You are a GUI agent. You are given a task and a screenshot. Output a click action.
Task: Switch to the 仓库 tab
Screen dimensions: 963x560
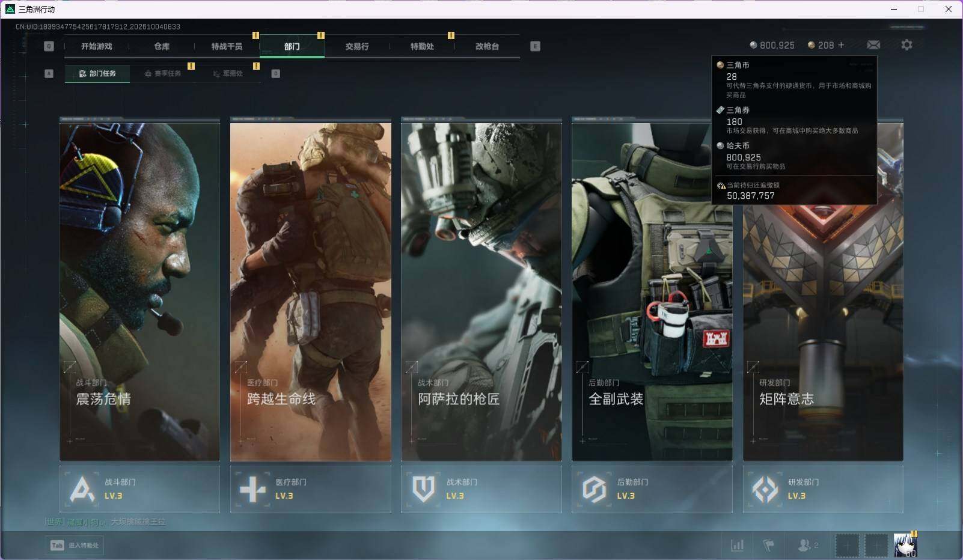162,46
